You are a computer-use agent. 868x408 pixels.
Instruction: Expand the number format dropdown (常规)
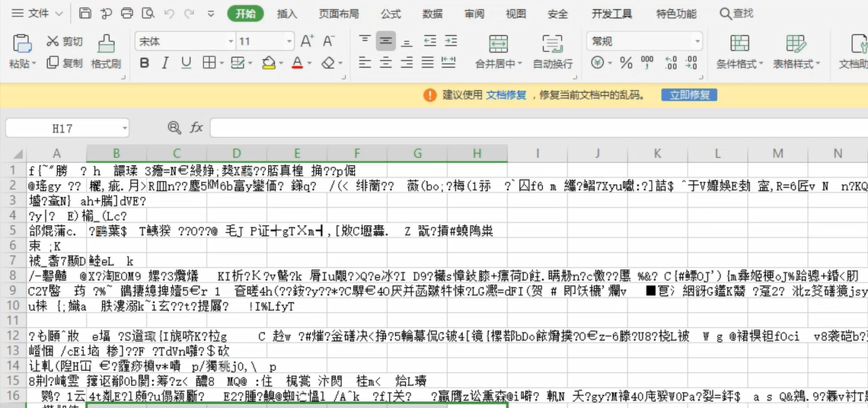[x=697, y=41]
